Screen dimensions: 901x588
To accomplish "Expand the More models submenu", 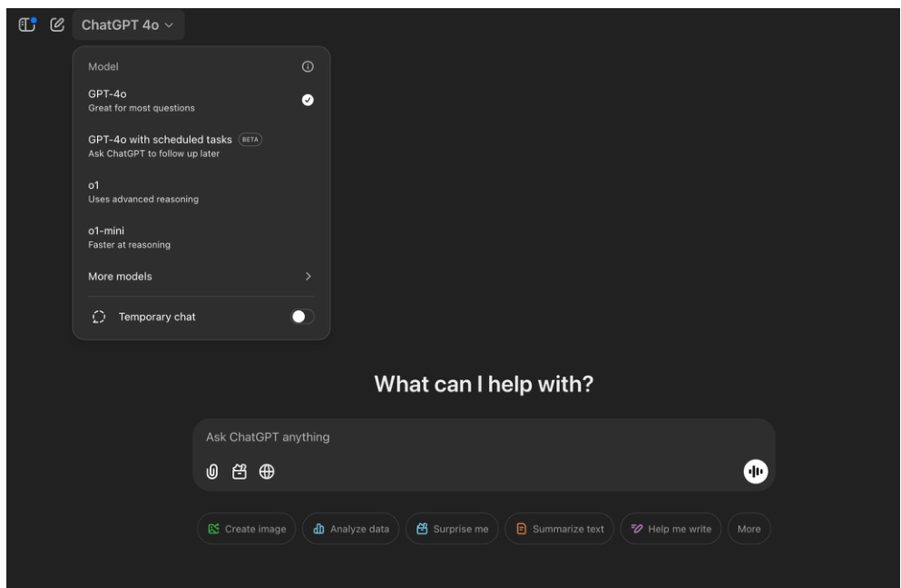I will 201,277.
